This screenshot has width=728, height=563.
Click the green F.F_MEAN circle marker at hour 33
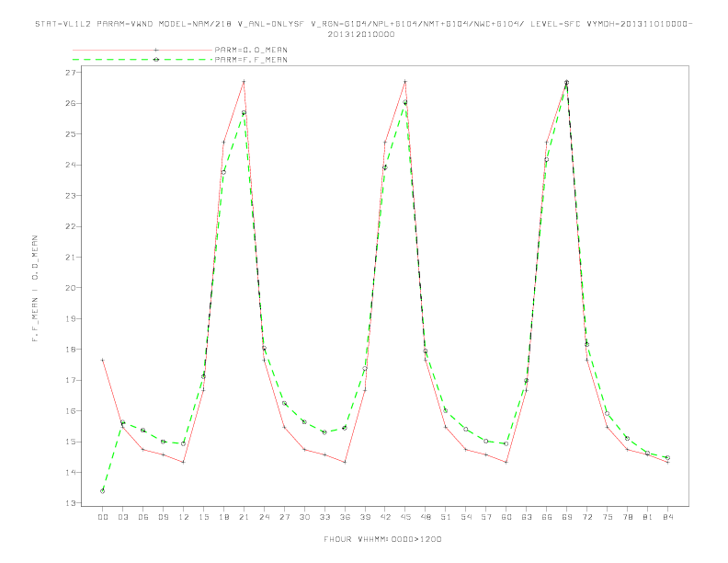(x=324, y=432)
